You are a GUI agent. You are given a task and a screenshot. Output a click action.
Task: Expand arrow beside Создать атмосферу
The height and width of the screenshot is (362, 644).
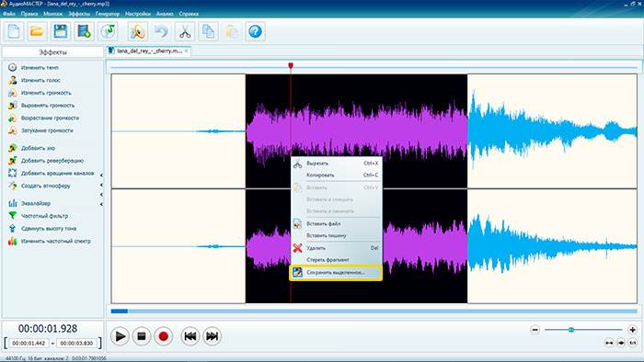101,186
